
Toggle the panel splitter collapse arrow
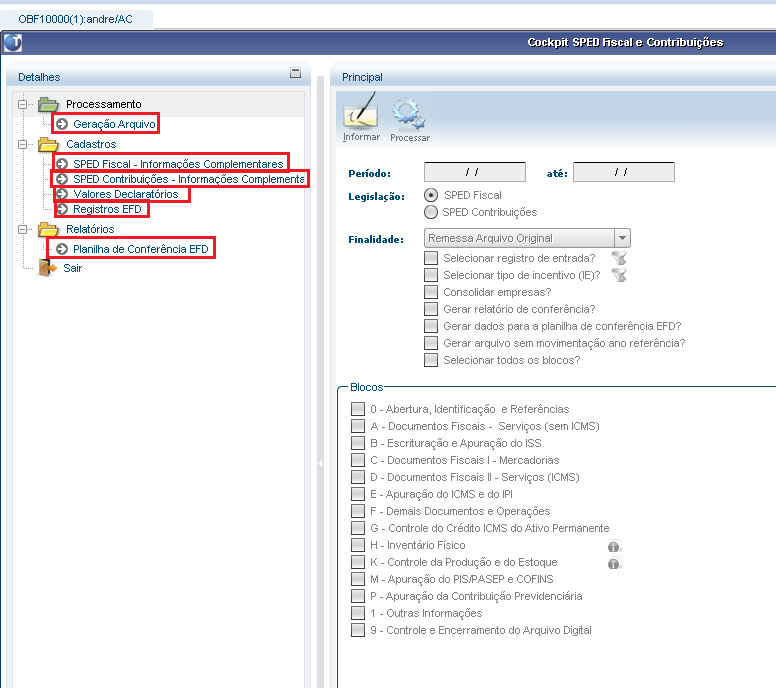[320, 463]
